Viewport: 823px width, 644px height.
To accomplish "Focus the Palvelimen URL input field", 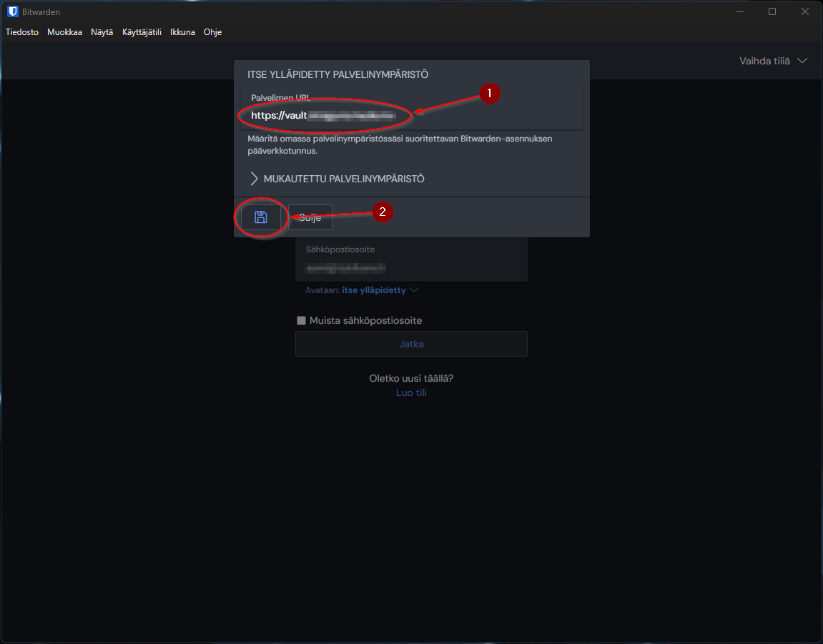I will click(412, 108).
